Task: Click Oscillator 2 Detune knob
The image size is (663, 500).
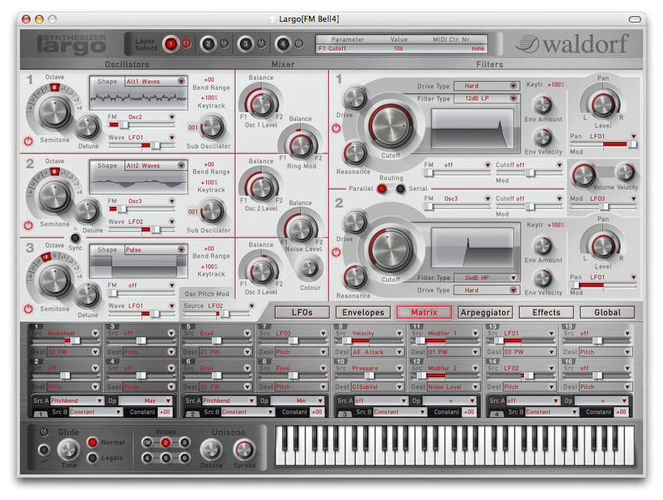Action: [x=88, y=211]
